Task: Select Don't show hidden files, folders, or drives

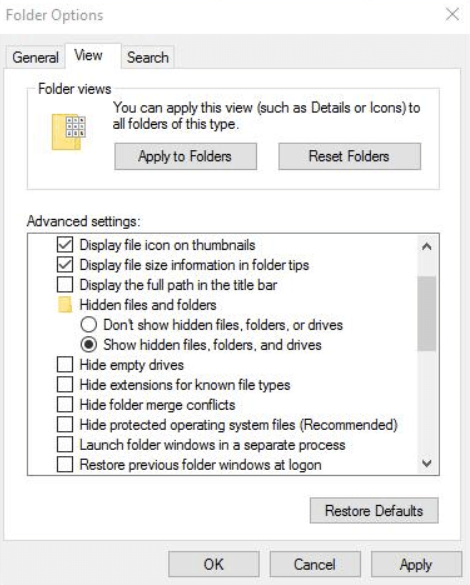Action: [89, 325]
